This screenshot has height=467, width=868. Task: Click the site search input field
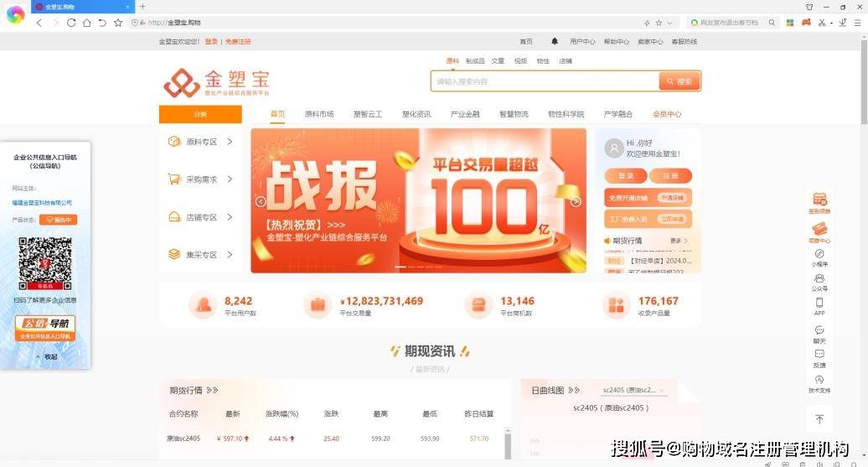[545, 81]
